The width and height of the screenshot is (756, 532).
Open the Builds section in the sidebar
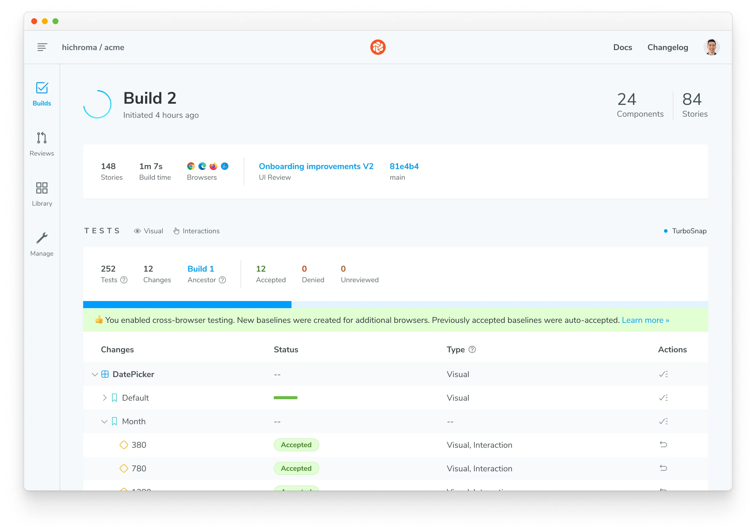pyautogui.click(x=42, y=95)
